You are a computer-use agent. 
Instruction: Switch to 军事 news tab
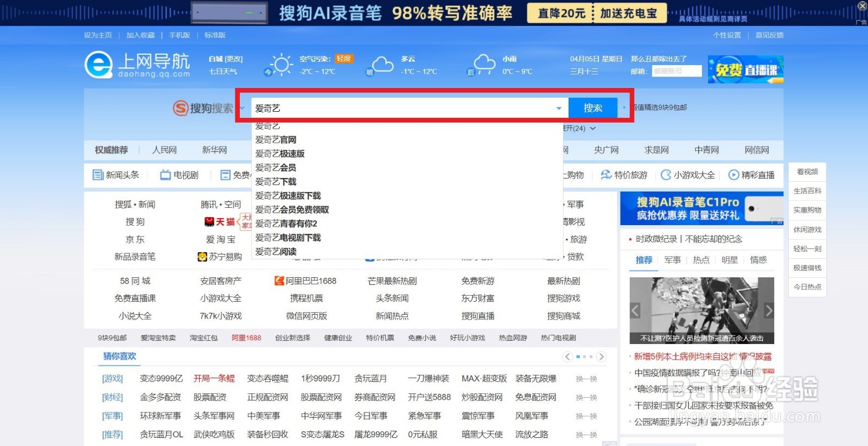pos(673,260)
